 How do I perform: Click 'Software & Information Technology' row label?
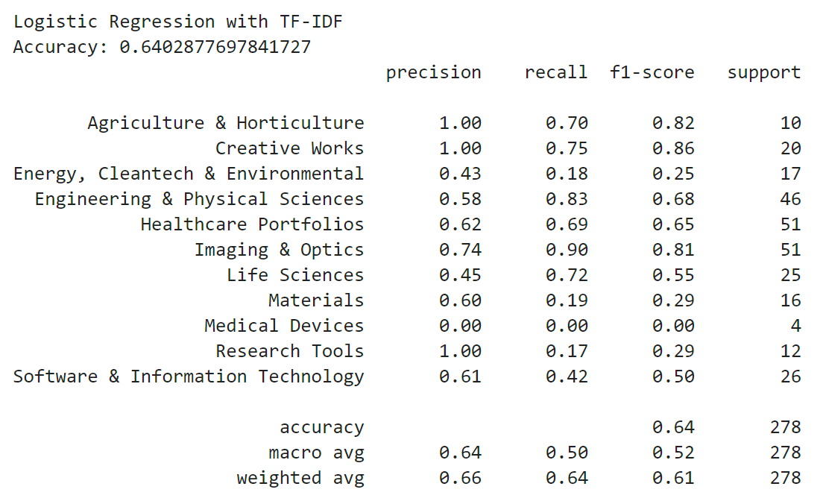(x=189, y=377)
